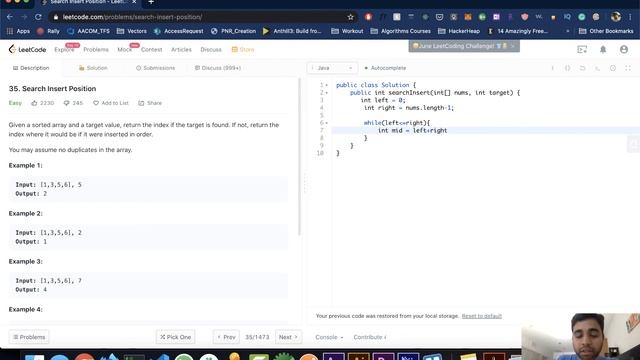Open the Mock nav item
This screenshot has width=640, height=360.
click(x=124, y=49)
